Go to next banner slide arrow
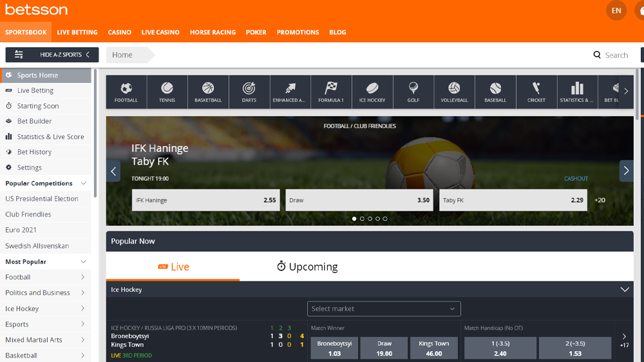The width and height of the screenshot is (644, 362). point(627,171)
